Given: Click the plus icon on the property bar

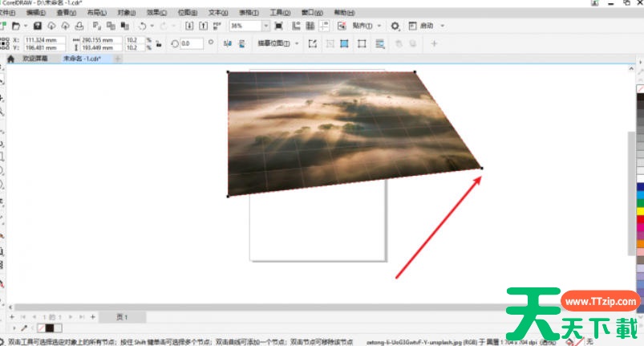Looking at the screenshot, I should (435, 43).
